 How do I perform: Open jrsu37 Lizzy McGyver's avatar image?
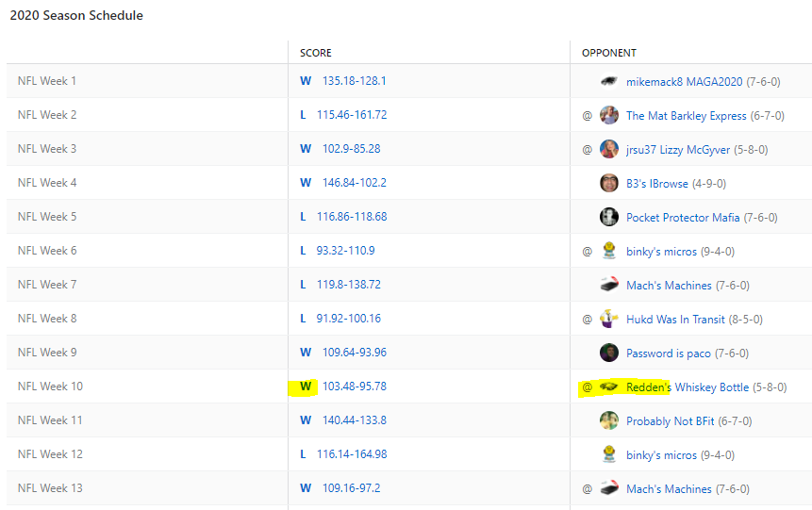(x=609, y=149)
